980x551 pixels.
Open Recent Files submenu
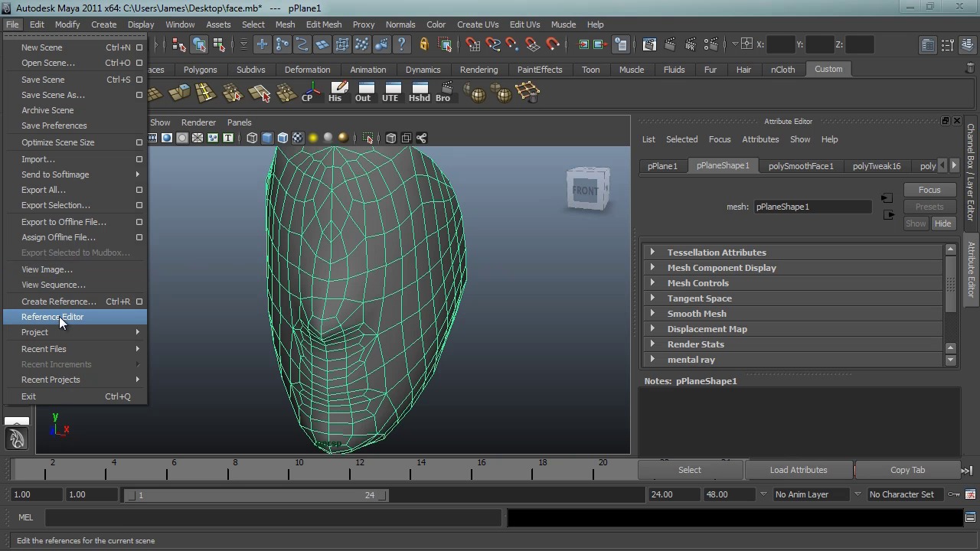point(75,349)
